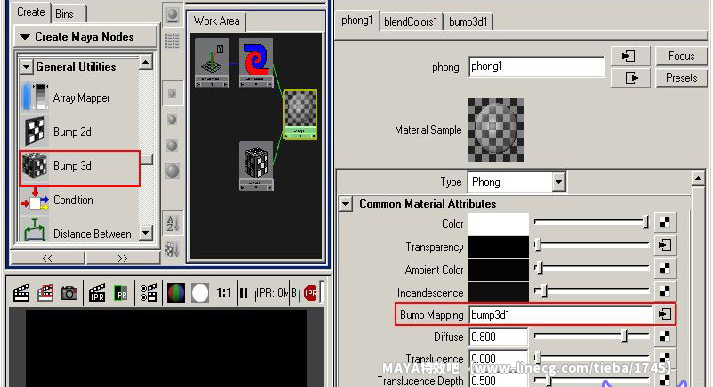713x387 pixels.
Task: Click the Transparency slider
Action: (x=592, y=245)
